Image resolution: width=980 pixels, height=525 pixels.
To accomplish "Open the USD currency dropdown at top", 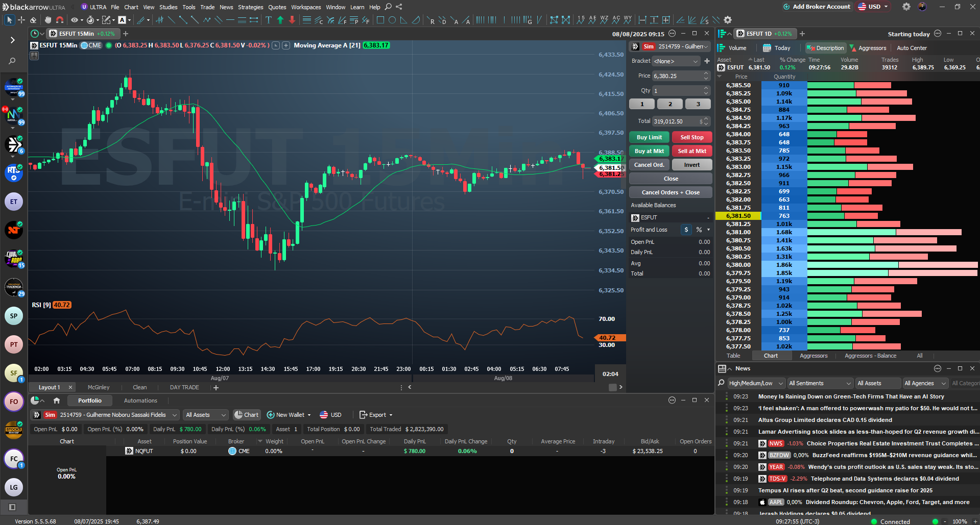I will (x=873, y=7).
